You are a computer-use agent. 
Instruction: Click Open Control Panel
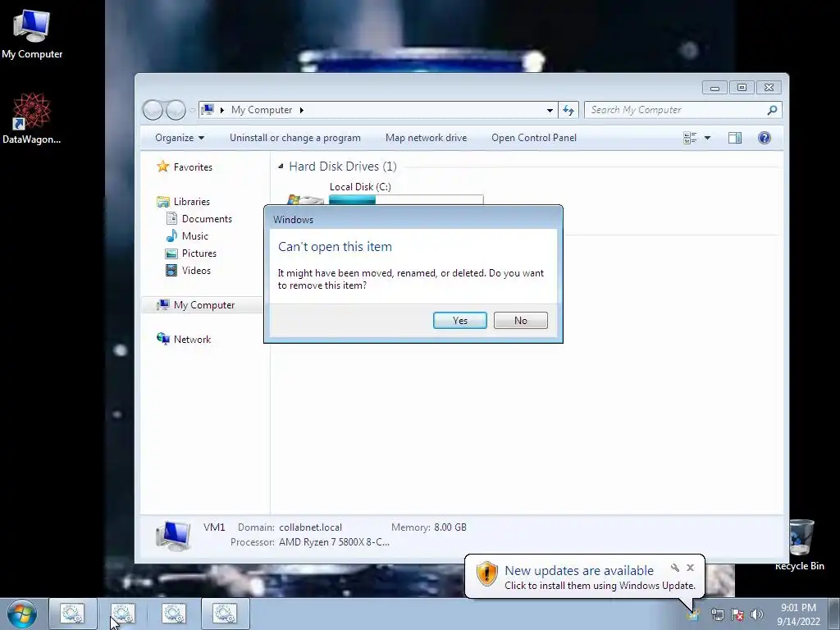coord(534,138)
